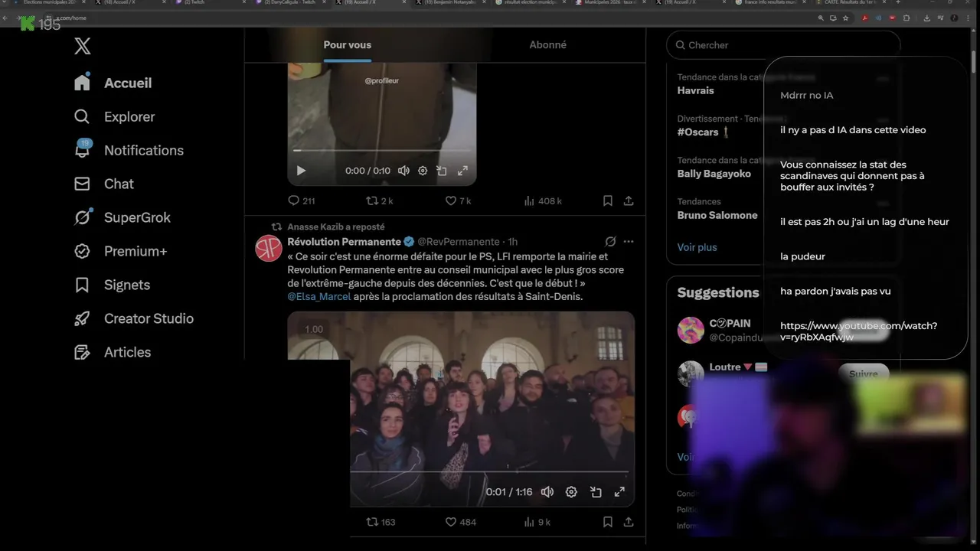Expand the 1:16 video to fullscreen
980x551 pixels.
pyautogui.click(x=619, y=492)
